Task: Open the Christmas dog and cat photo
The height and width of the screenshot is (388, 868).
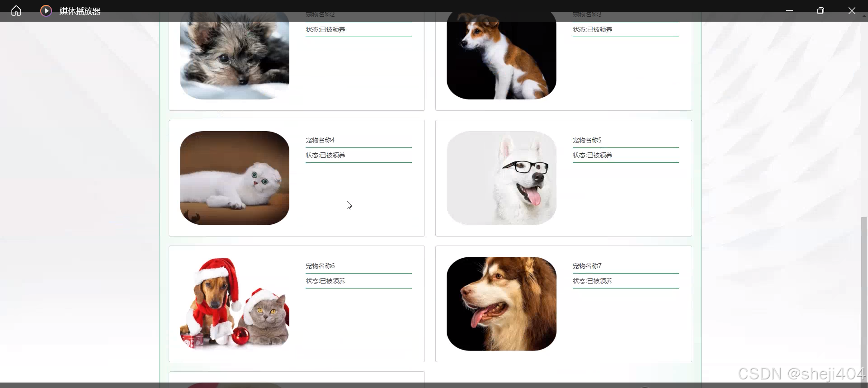Action: (x=235, y=304)
